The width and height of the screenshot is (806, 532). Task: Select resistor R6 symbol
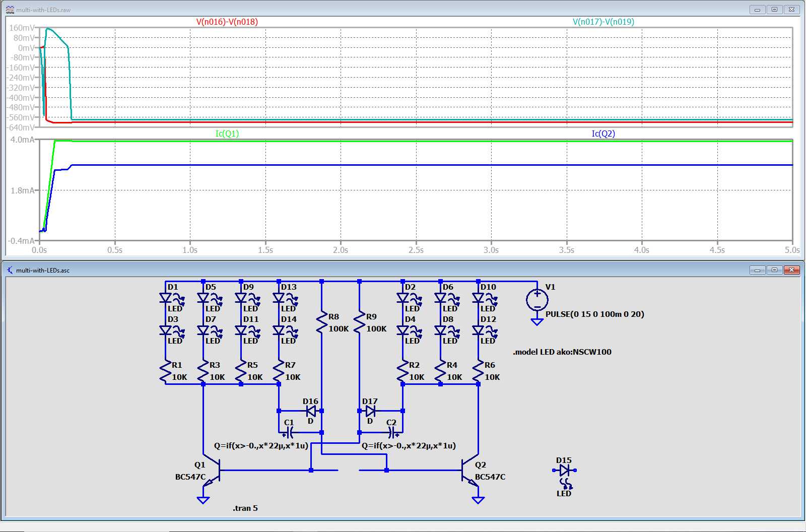click(x=479, y=371)
